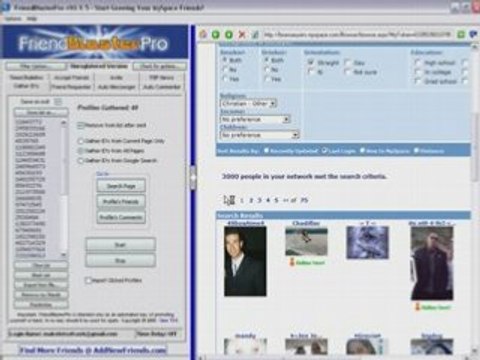Select No under the Smoker column
Viewport: 480px width, 360px height.
click(x=225, y=69)
